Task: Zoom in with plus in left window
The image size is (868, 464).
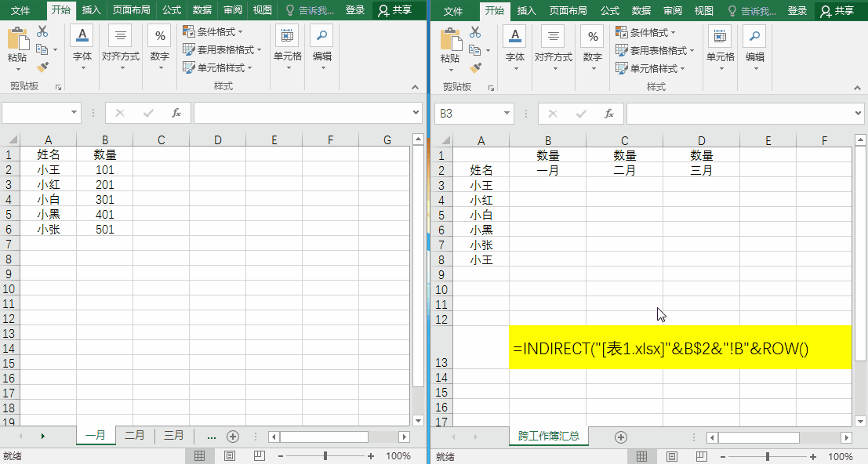Action: [370, 455]
